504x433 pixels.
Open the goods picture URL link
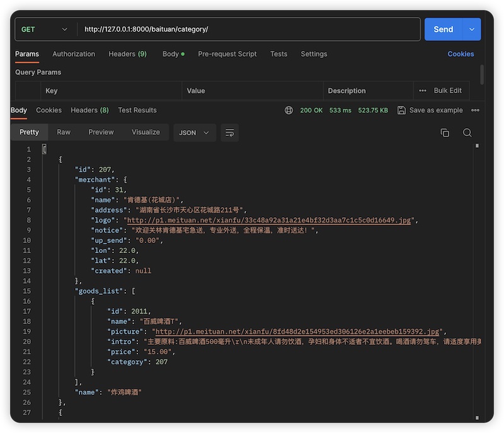point(297,332)
